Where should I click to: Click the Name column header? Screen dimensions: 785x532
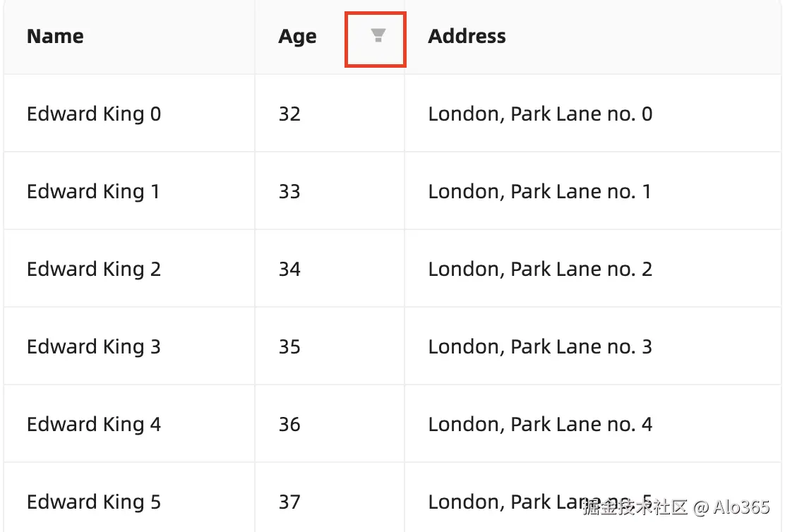click(x=55, y=37)
